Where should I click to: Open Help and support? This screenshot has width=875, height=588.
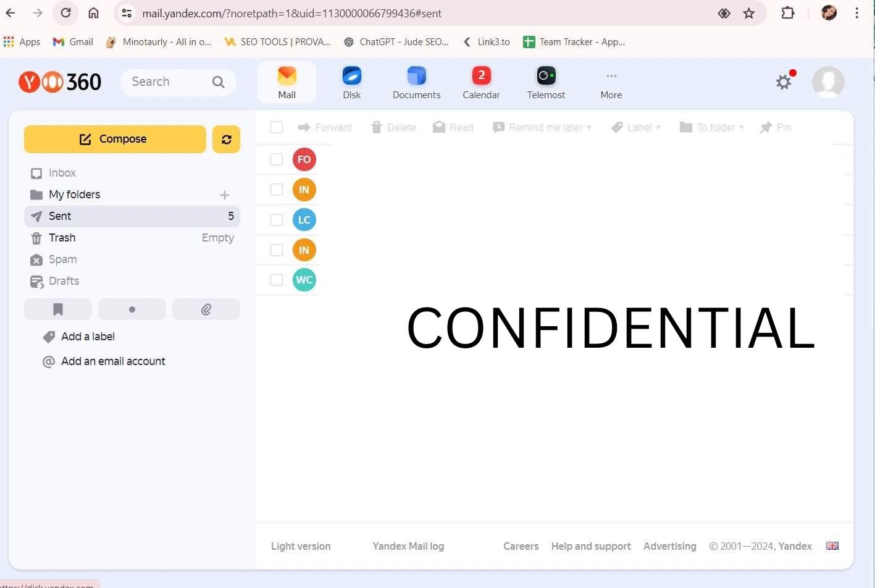(x=591, y=546)
